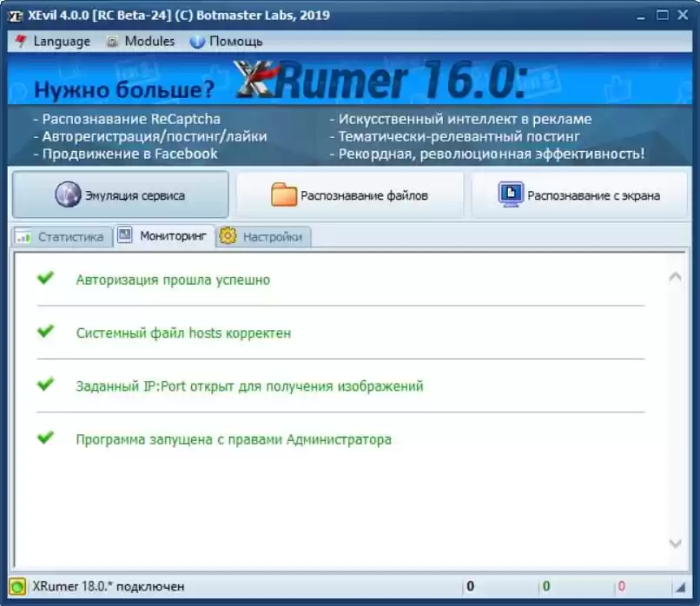Select the Распознавание файлов button

click(x=350, y=195)
